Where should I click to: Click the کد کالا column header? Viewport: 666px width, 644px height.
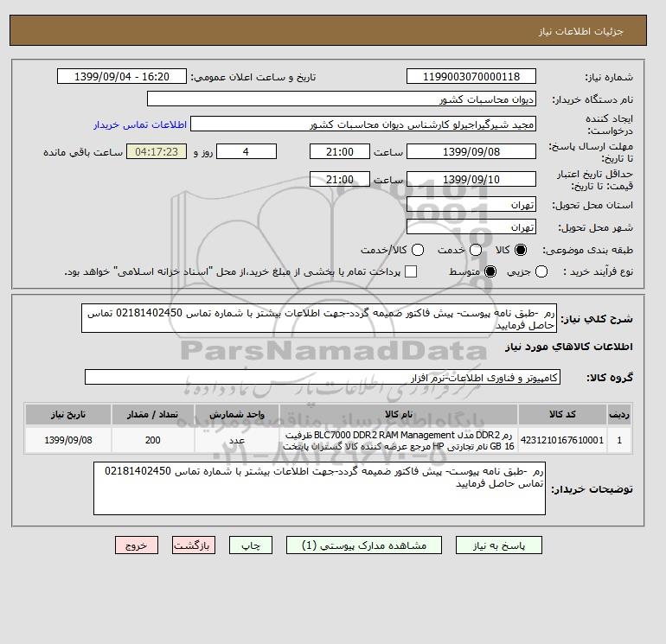[x=562, y=414]
